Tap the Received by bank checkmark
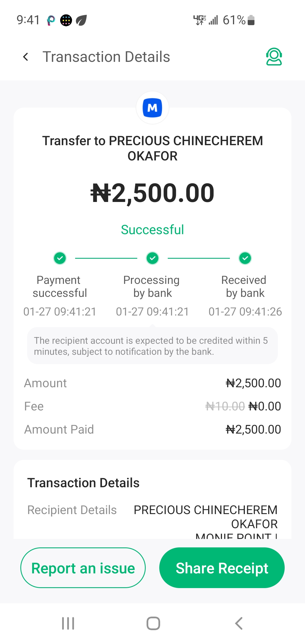 click(245, 258)
